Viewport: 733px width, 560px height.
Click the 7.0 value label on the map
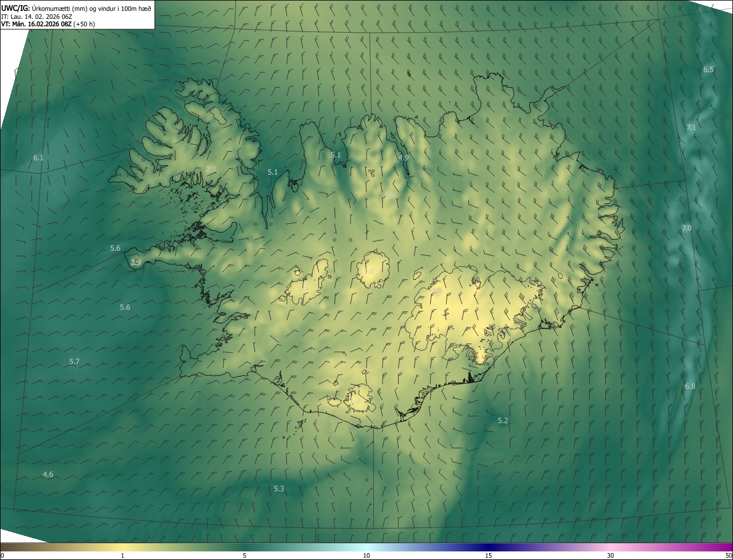coord(687,228)
